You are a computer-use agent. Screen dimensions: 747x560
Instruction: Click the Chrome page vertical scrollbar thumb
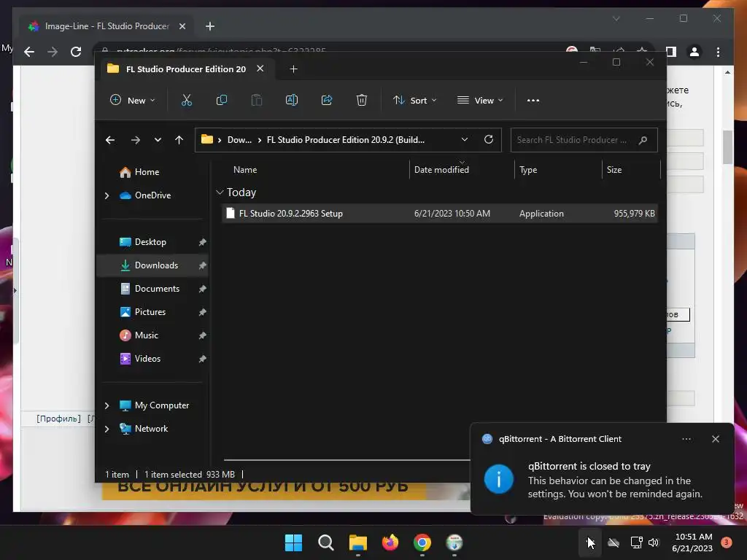tap(727, 147)
